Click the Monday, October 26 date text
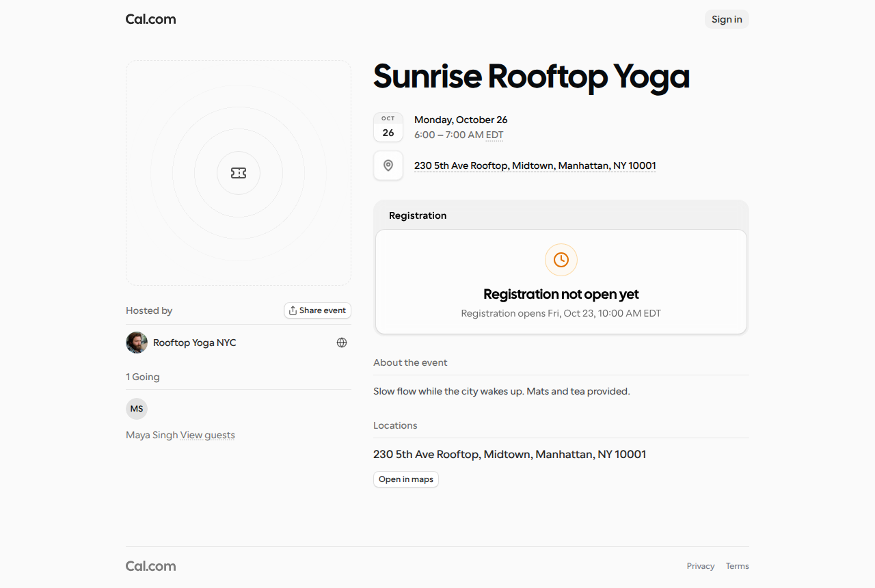Viewport: 875px width, 588px height. coord(461,120)
